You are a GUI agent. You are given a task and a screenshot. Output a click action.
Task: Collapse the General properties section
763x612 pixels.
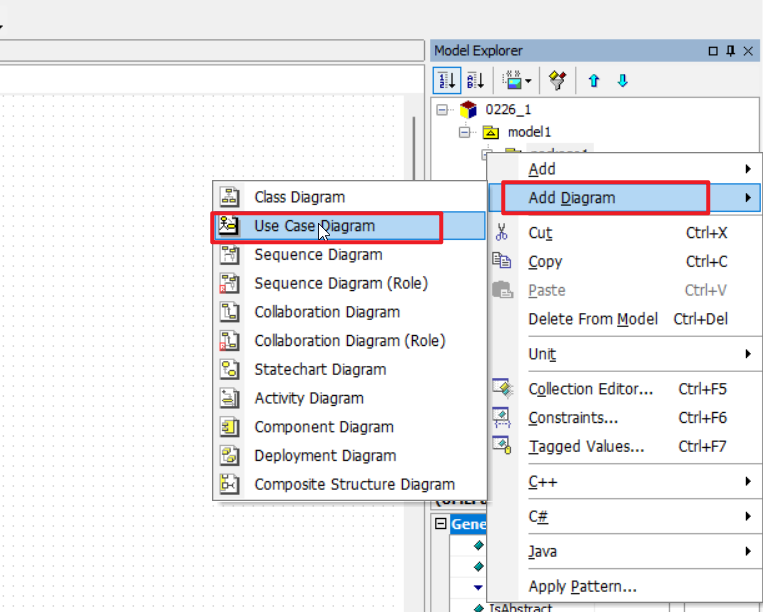(441, 524)
